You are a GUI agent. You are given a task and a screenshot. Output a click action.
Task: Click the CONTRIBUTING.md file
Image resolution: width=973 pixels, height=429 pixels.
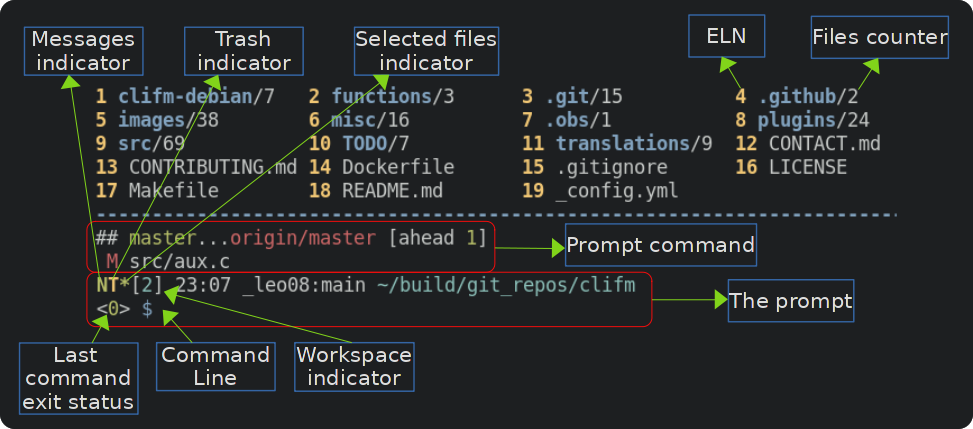tap(197, 167)
